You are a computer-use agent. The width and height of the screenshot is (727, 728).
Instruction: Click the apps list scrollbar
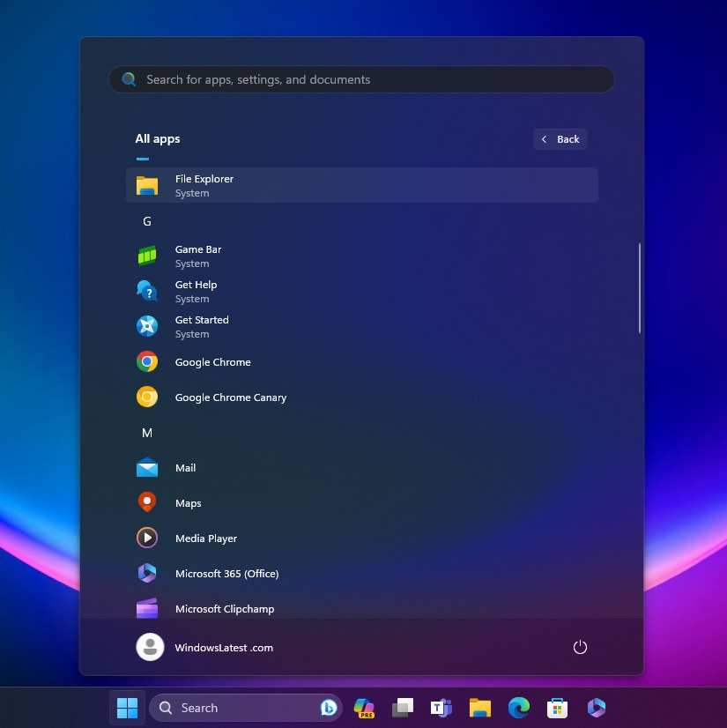[x=640, y=288]
